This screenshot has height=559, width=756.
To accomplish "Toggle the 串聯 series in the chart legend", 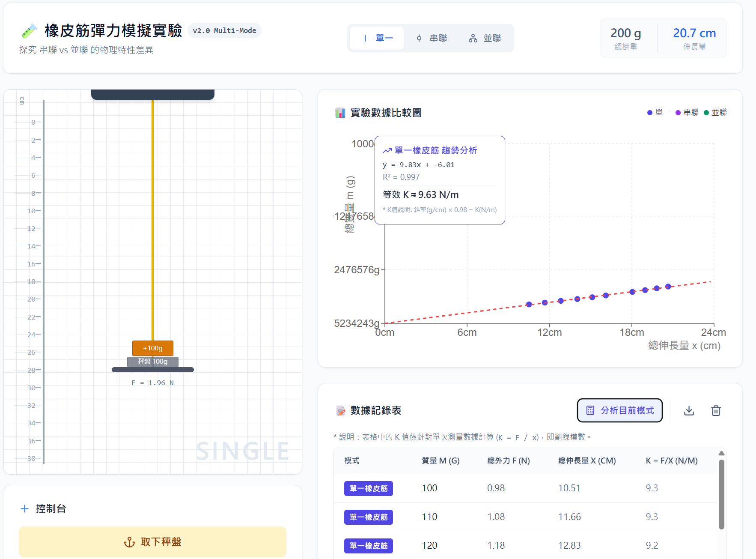I will coord(687,112).
